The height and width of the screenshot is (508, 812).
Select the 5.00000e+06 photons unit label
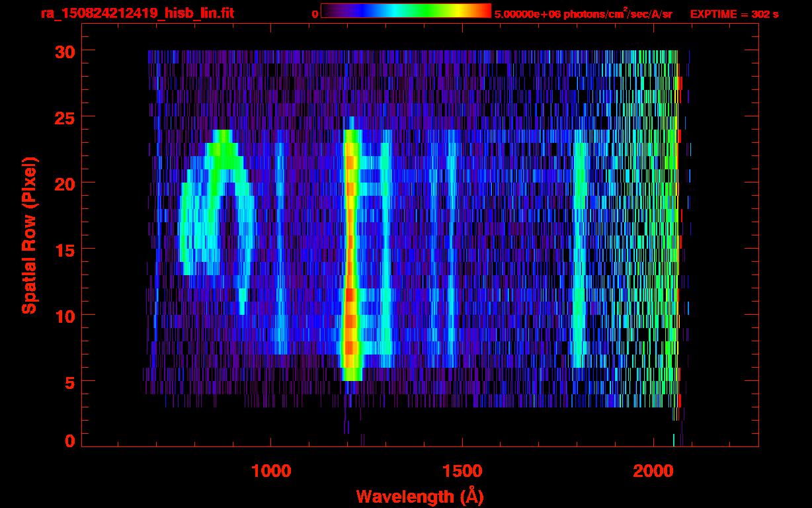[x=583, y=14]
